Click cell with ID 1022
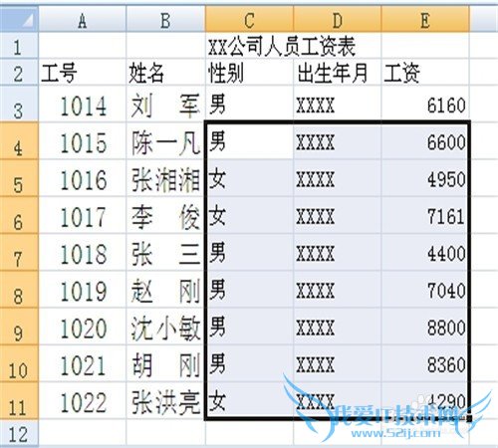 83,400
